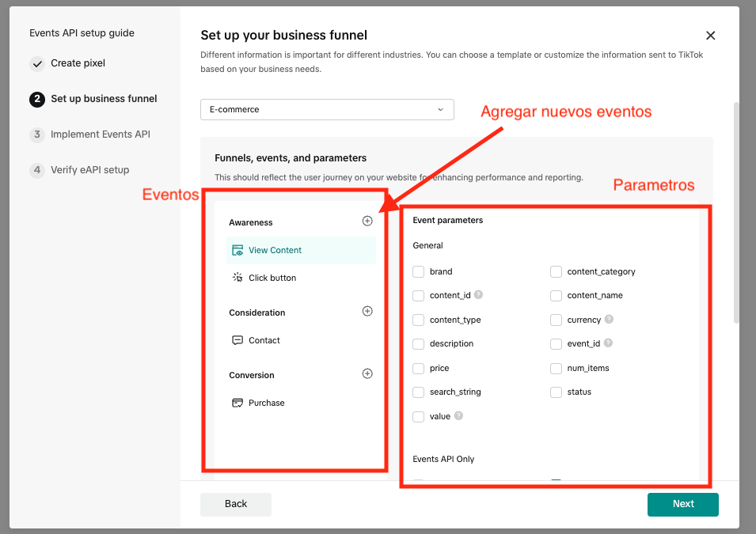Screen dimensions: 756x534
Task: Select the Contact event
Action: [x=301, y=340]
